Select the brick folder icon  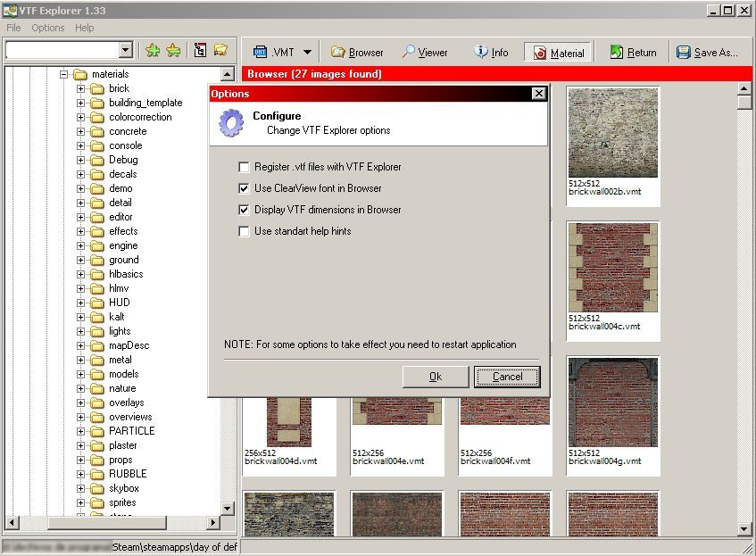[x=97, y=88]
